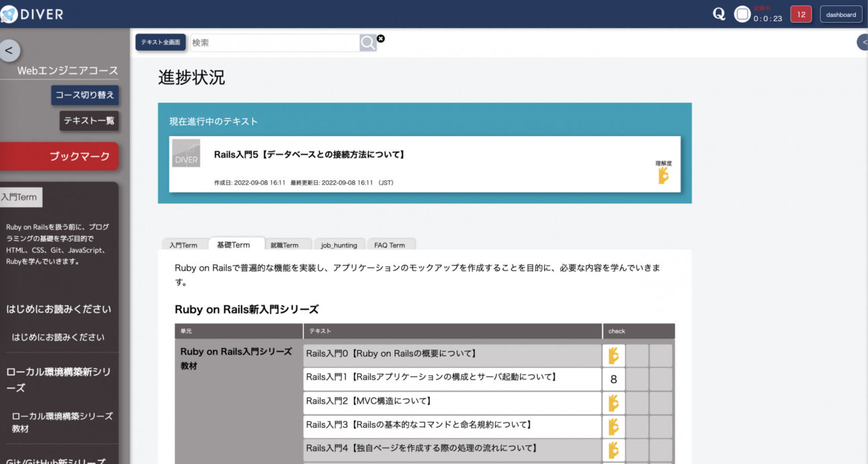Click the magnifier search icon
Viewport: 868px width, 464px height.
(369, 43)
